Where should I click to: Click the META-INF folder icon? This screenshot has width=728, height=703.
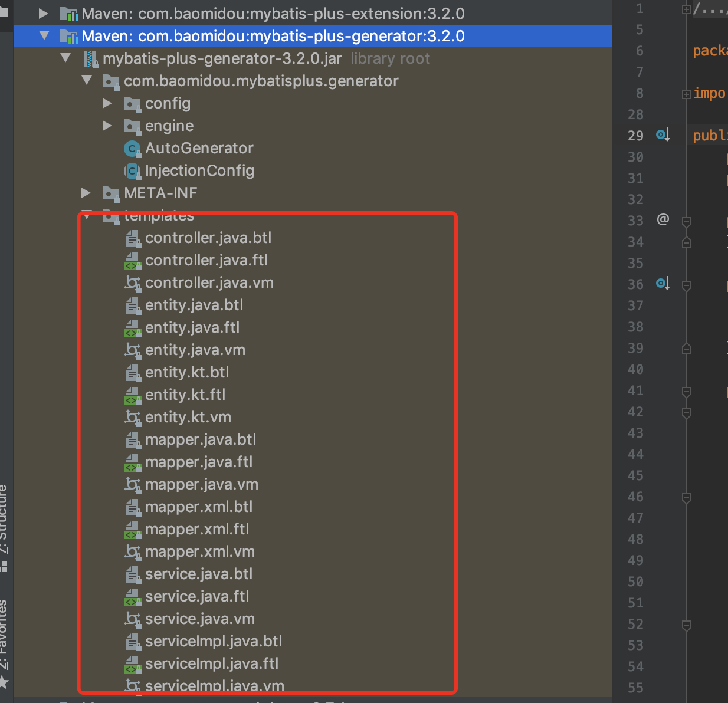(111, 193)
